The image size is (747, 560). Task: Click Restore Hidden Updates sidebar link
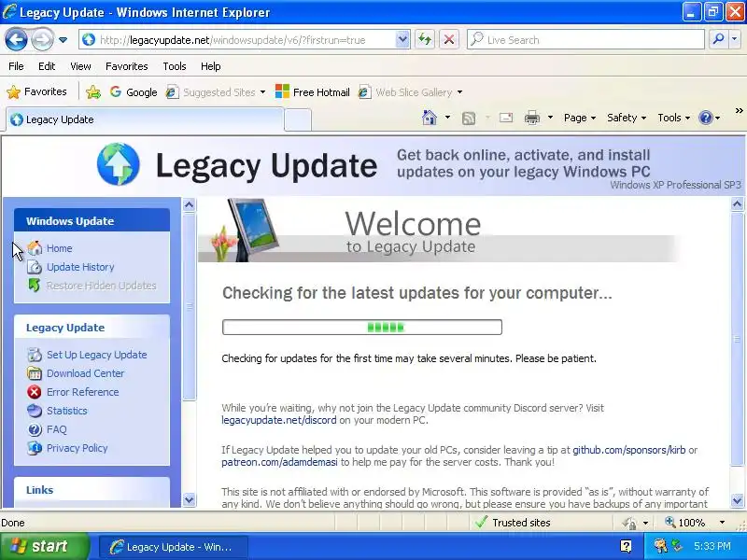(101, 286)
